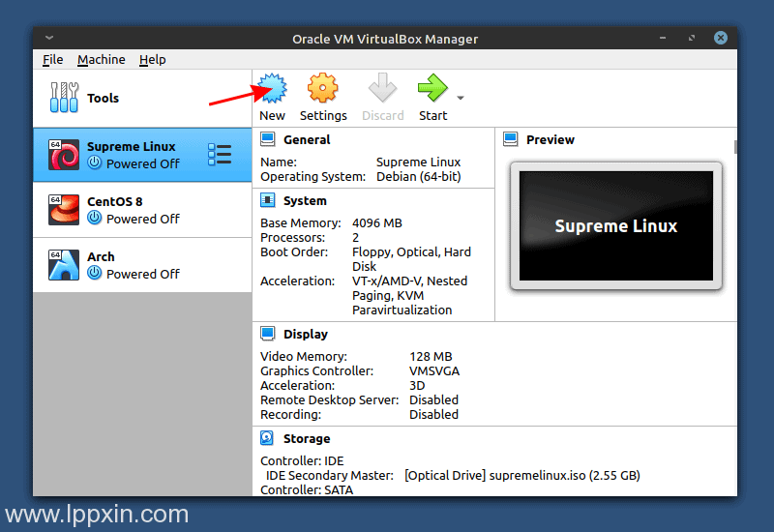The image size is (774, 532).
Task: Click the New virtual machine icon
Action: coord(273,88)
